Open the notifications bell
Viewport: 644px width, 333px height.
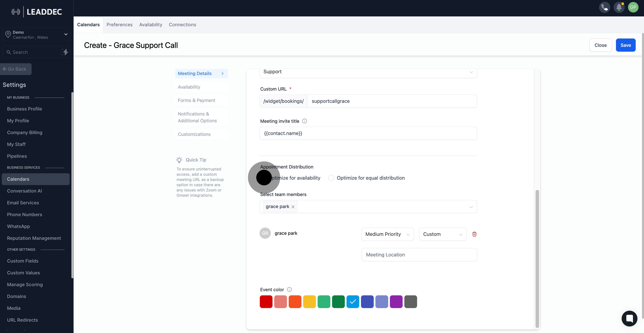click(x=619, y=7)
